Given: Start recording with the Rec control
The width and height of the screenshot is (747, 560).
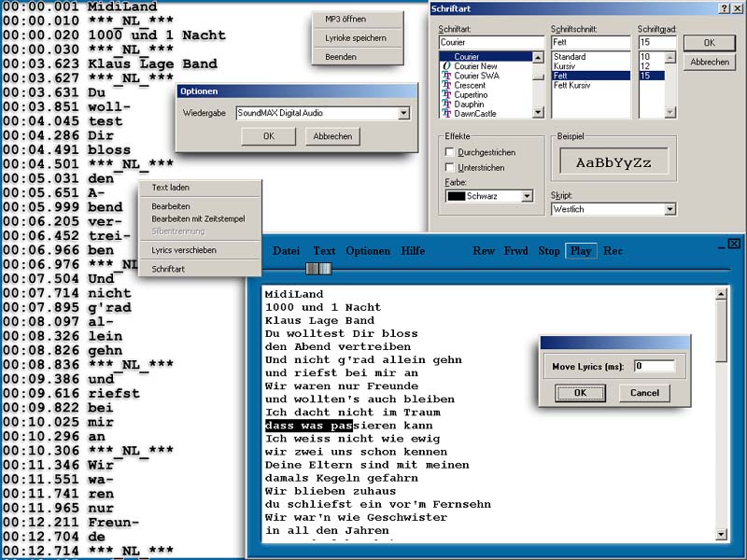Looking at the screenshot, I should 613,251.
